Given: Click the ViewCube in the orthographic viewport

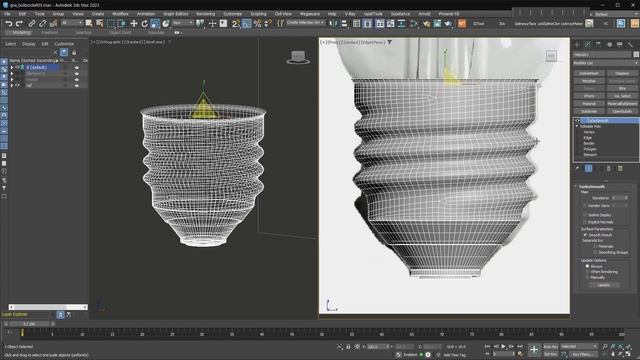Looking at the screenshot, I should click(x=298, y=57).
